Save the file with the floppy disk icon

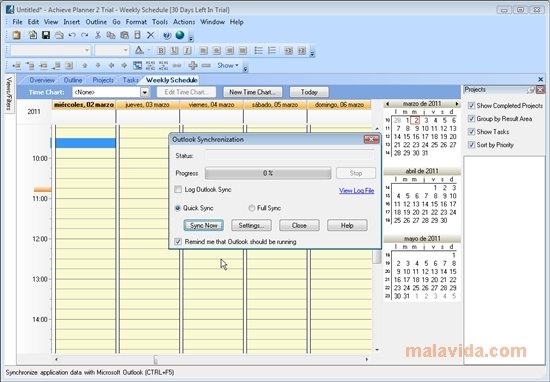click(46, 35)
